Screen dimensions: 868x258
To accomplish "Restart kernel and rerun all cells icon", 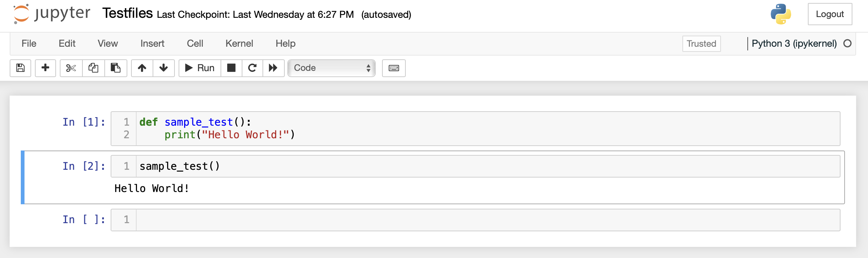I will pos(274,68).
